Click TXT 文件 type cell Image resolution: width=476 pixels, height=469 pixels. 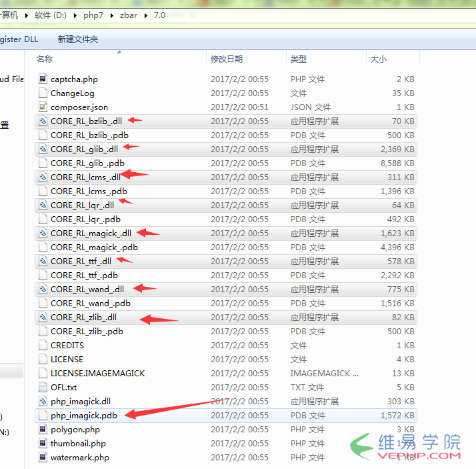(x=307, y=388)
